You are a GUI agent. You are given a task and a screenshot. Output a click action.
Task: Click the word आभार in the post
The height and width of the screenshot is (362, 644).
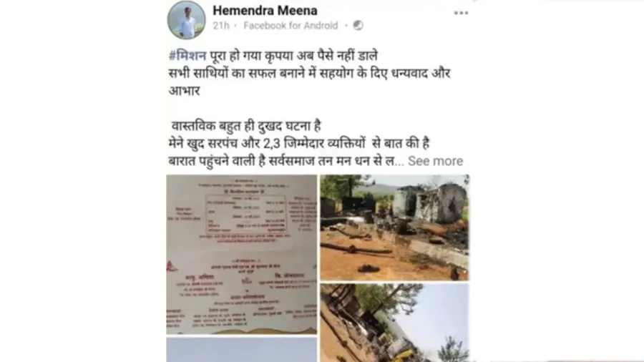(185, 91)
